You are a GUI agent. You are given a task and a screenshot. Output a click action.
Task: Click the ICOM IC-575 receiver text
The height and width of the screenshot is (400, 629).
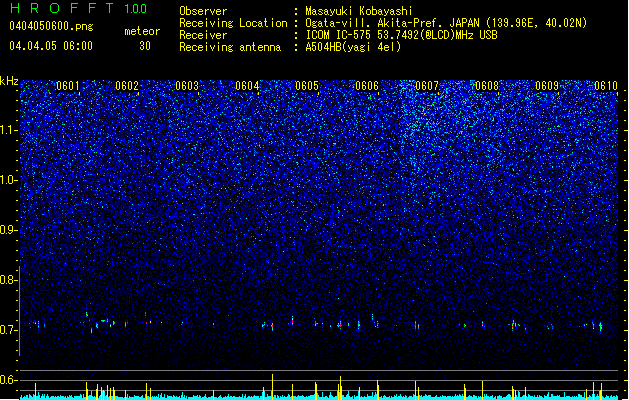point(401,35)
